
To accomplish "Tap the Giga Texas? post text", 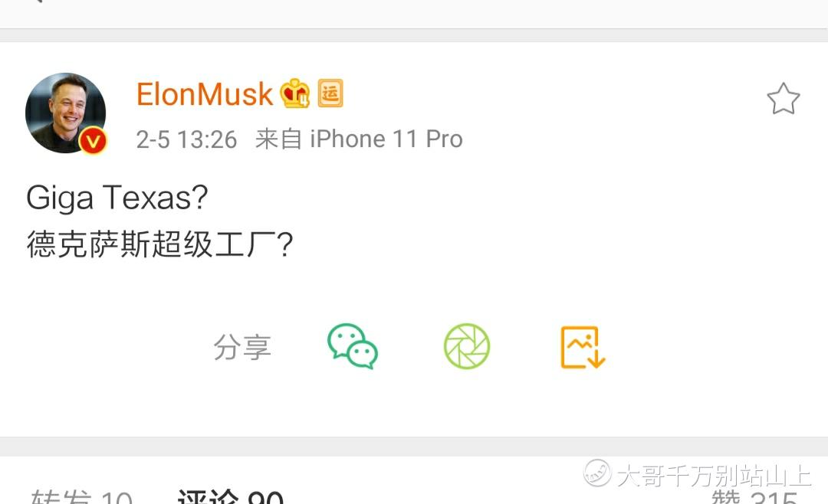I will pos(117,198).
